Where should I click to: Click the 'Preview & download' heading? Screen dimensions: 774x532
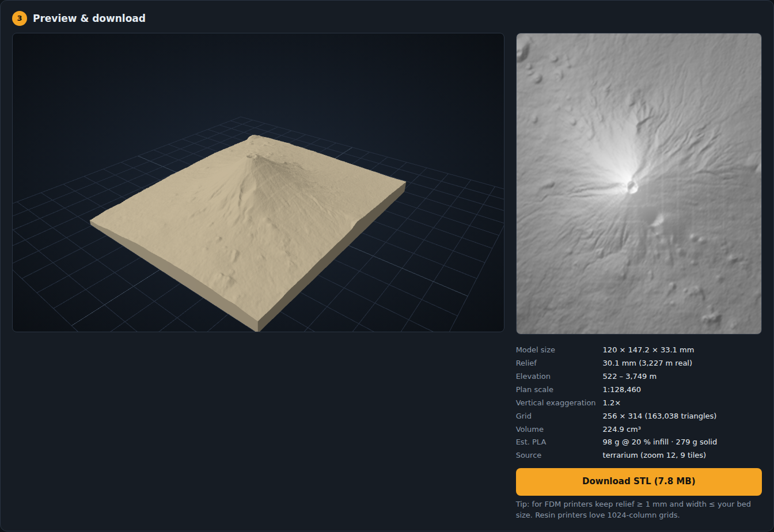pos(89,18)
